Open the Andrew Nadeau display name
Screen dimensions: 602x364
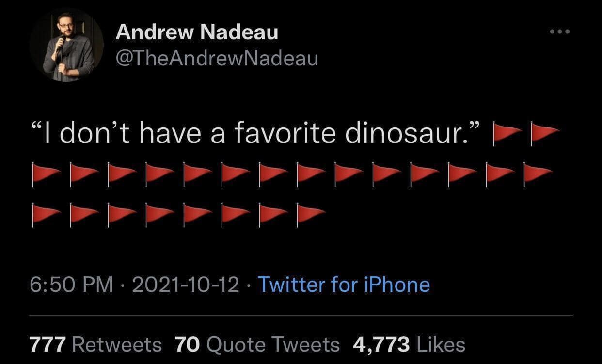pyautogui.click(x=197, y=33)
